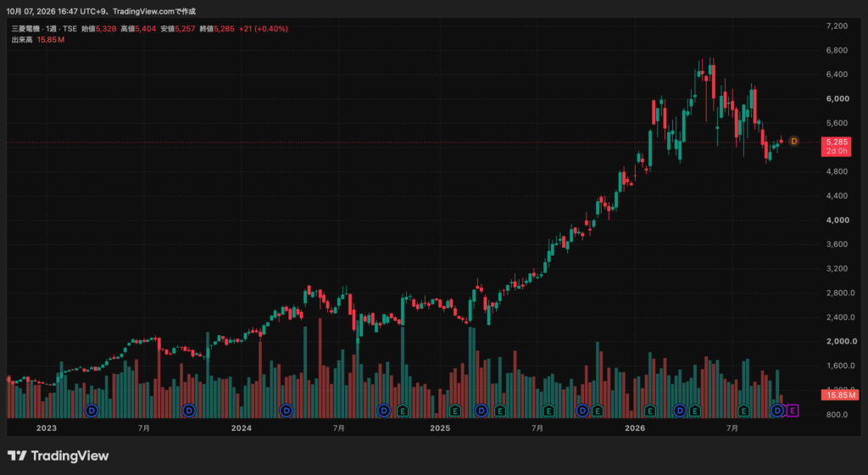The image size is (868, 475).
Task: Select the dividend D marker just after the 2024 label
Action: point(287,411)
